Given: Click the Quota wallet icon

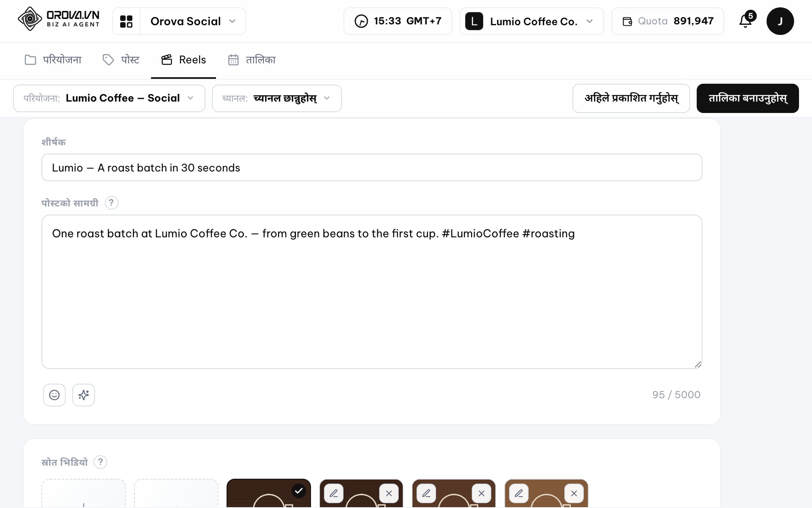Looking at the screenshot, I should (627, 22).
